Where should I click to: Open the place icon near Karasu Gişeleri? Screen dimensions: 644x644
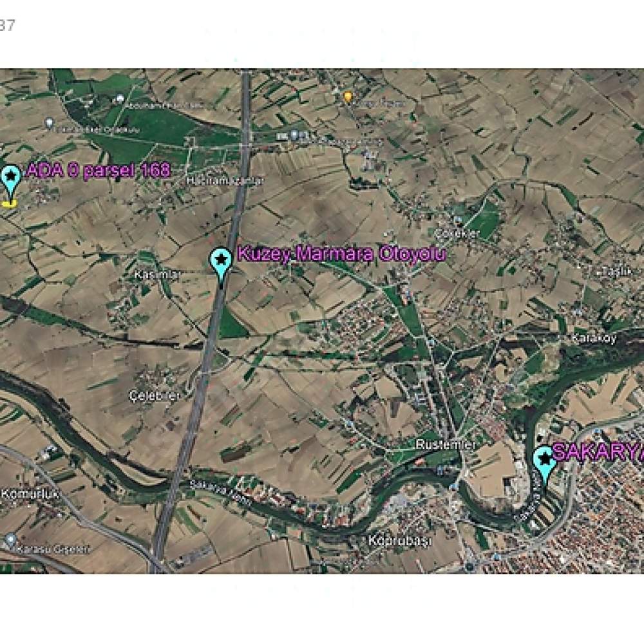pos(11,539)
